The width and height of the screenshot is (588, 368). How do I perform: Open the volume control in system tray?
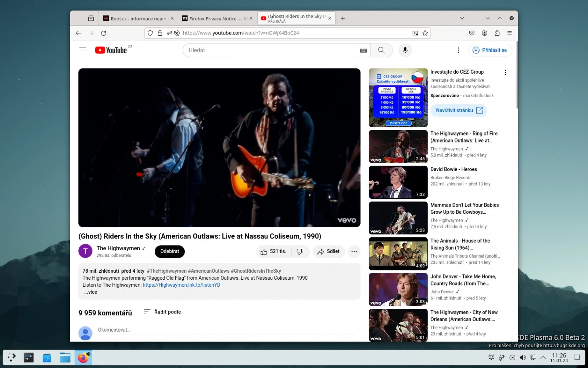click(523, 357)
